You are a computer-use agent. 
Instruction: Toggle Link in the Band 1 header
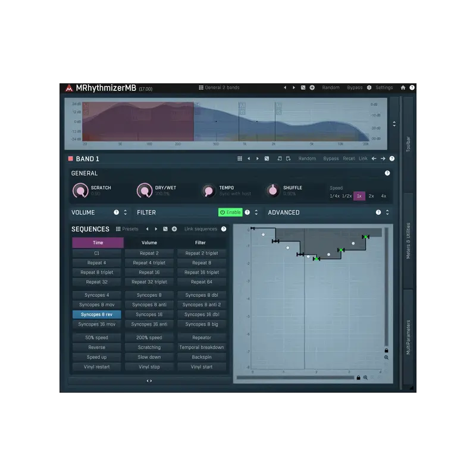click(x=363, y=158)
